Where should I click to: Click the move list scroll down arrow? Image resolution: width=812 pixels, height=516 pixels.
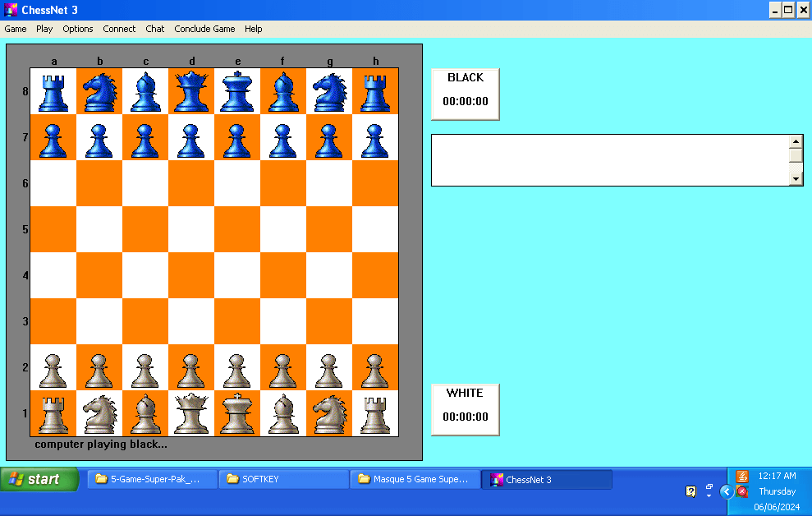(x=796, y=179)
